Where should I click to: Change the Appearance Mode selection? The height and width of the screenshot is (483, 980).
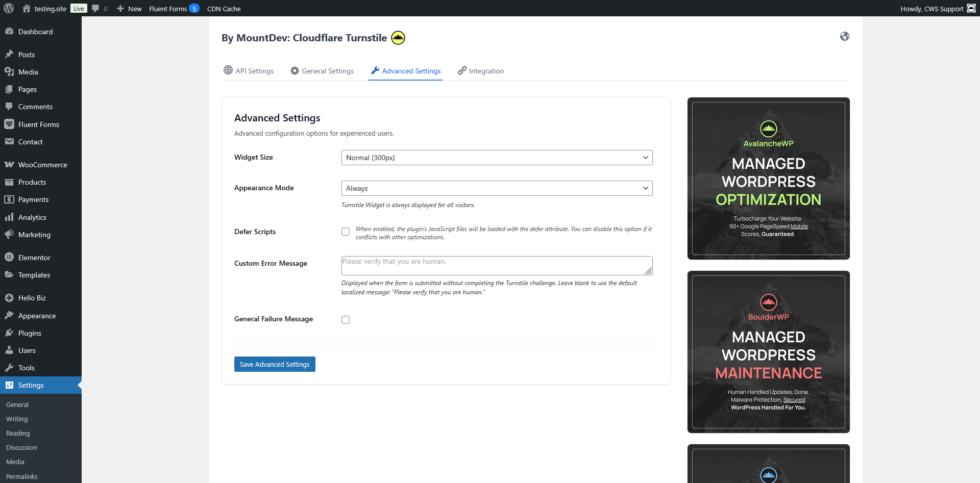pyautogui.click(x=497, y=188)
